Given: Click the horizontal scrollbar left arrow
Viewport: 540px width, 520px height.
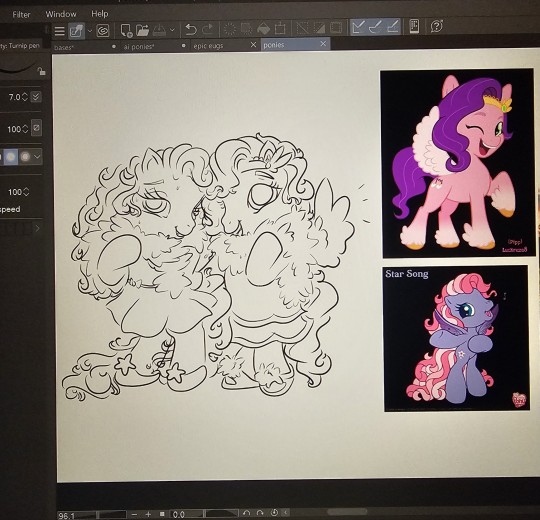Looking at the screenshot, I should (x=286, y=512).
